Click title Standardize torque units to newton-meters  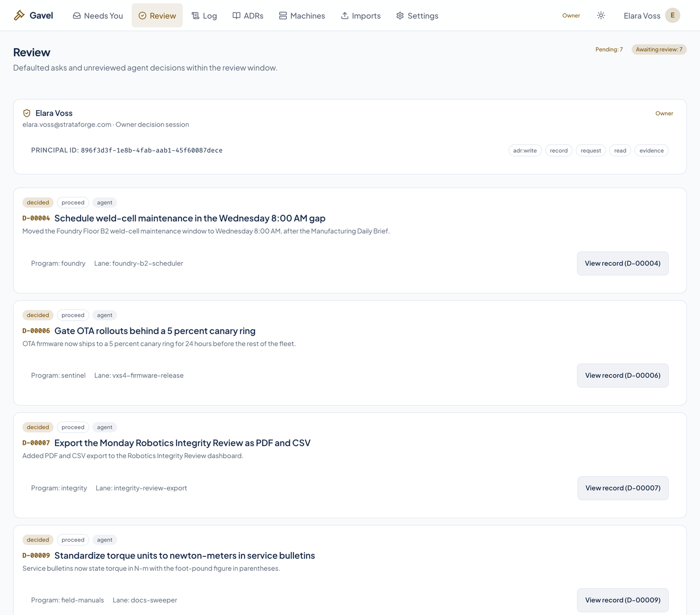(x=185, y=555)
